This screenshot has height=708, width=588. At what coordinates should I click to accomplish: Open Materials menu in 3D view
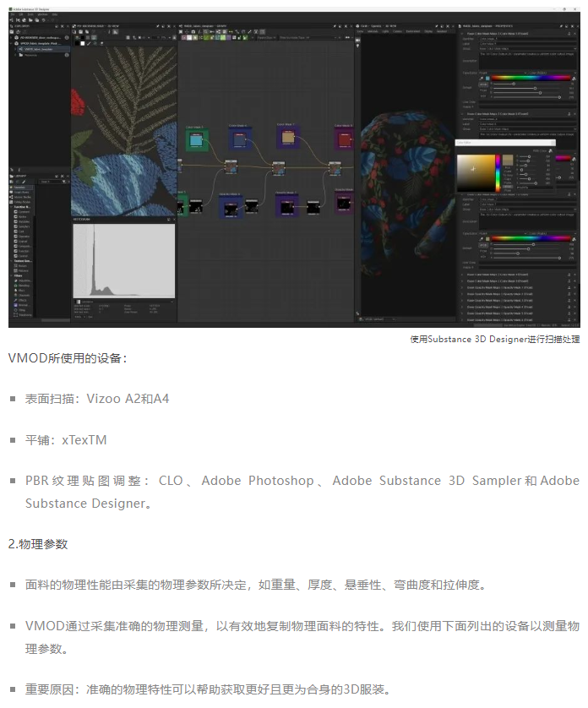pyautogui.click(x=373, y=31)
